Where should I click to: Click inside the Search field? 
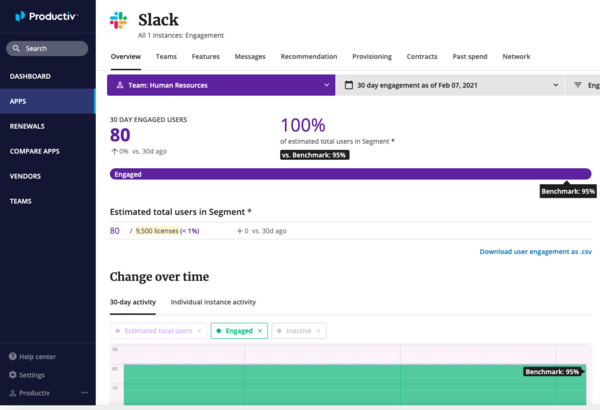tap(47, 49)
